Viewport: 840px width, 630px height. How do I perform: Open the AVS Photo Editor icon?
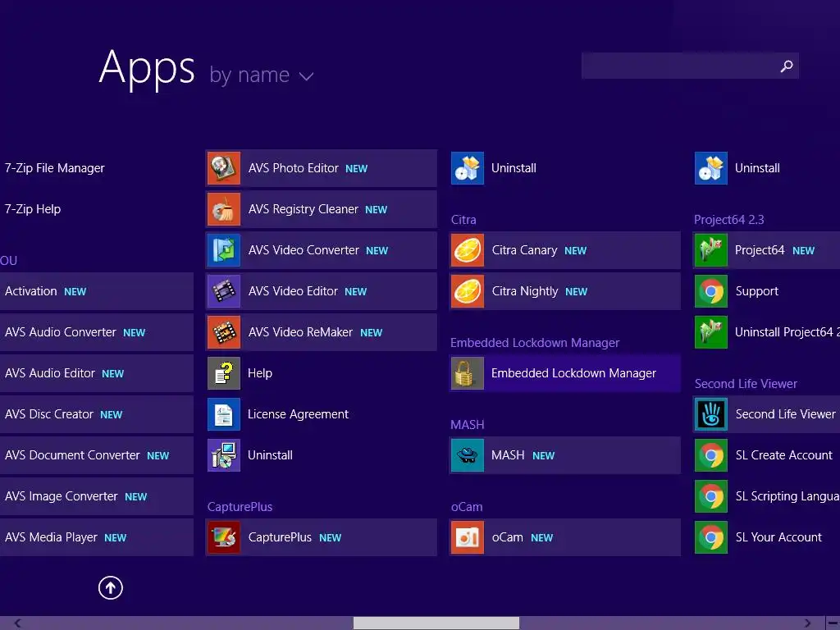point(224,168)
